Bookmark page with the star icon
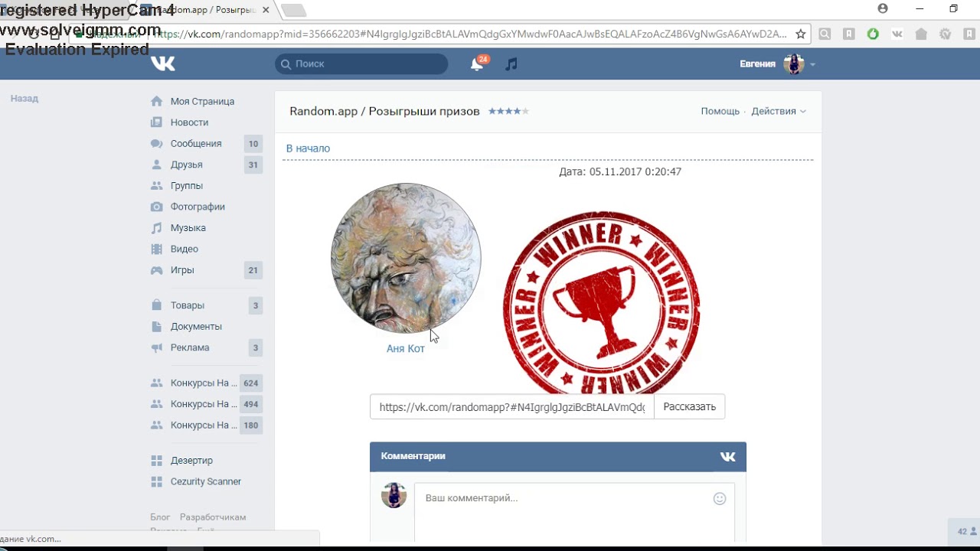The width and height of the screenshot is (980, 551). 801,34
